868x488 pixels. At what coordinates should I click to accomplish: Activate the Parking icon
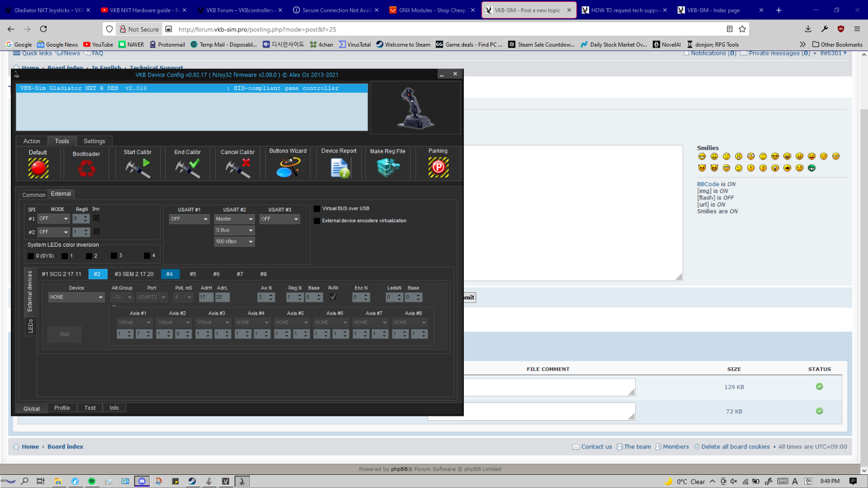click(x=438, y=167)
